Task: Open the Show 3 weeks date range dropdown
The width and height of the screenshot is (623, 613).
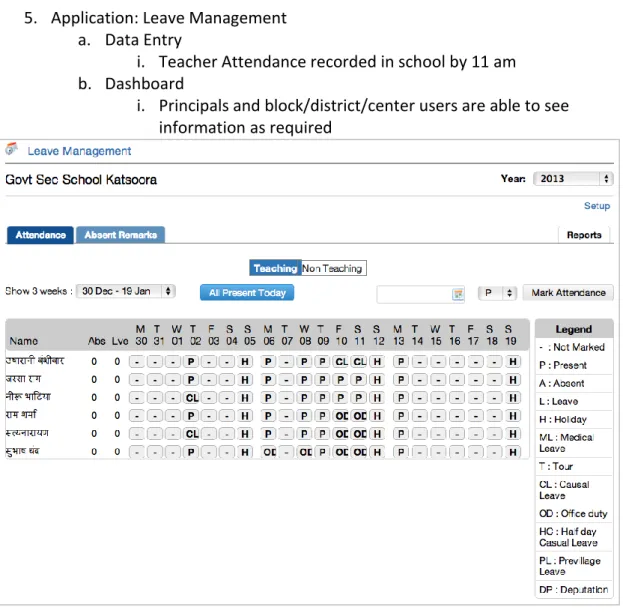Action: tap(126, 291)
